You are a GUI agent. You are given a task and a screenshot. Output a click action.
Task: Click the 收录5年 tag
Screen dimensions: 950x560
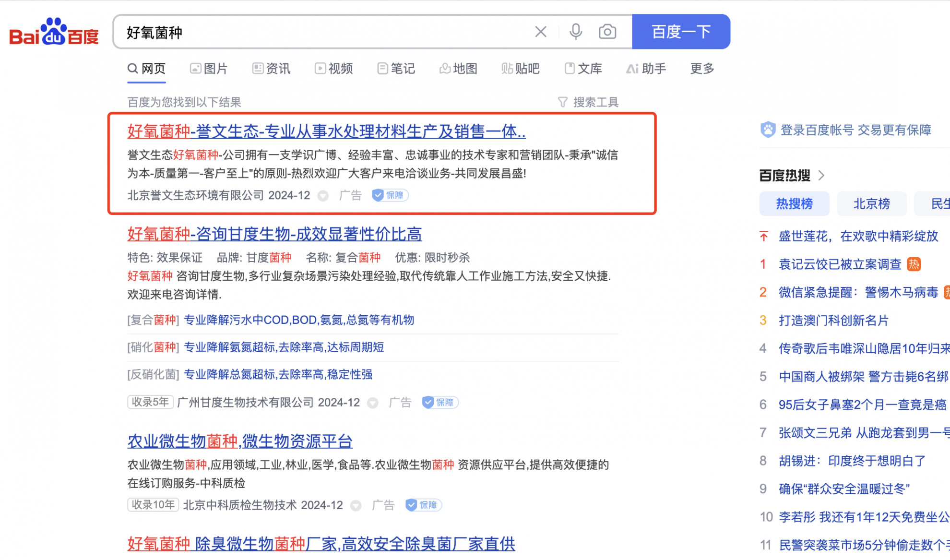tap(150, 402)
